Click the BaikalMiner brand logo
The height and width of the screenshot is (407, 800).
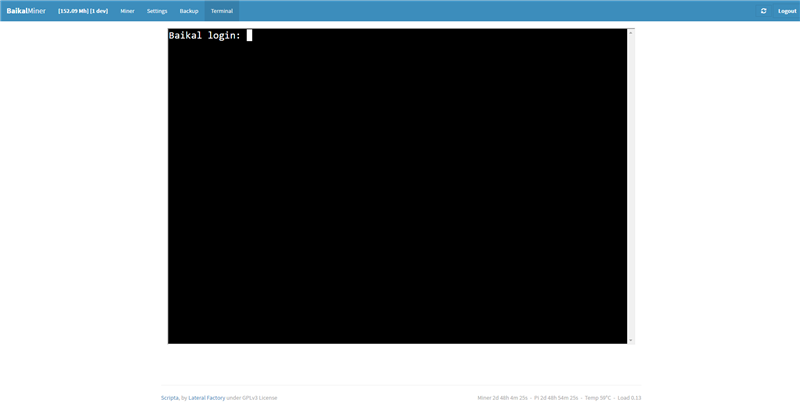pyautogui.click(x=26, y=11)
